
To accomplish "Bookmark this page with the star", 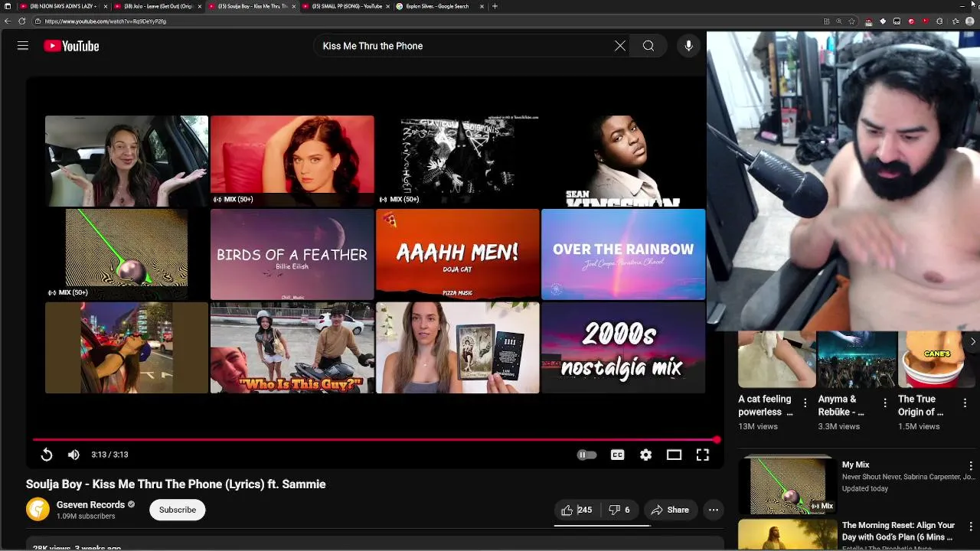I will pyautogui.click(x=852, y=21).
